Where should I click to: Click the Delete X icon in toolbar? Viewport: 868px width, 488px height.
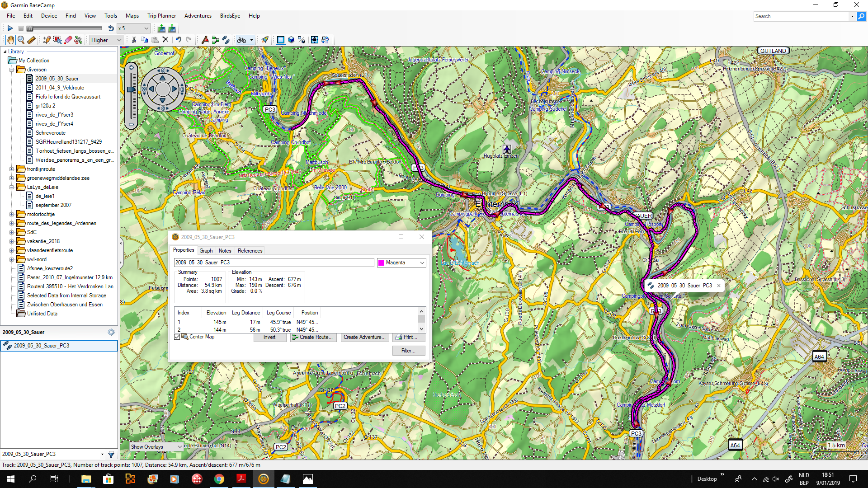click(165, 40)
